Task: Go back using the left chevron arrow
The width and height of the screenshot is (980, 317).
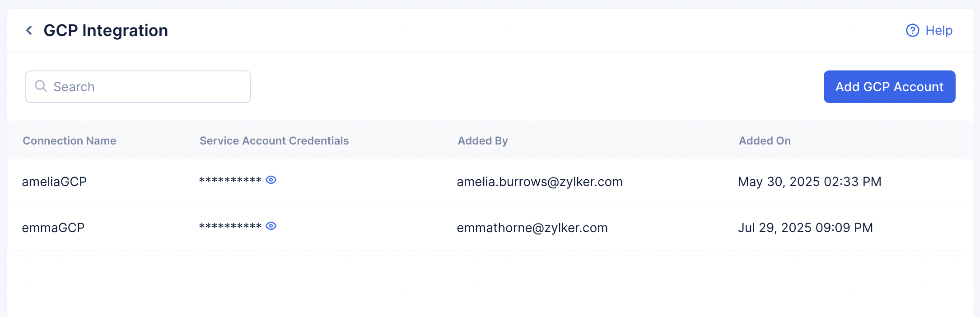Action: pyautogui.click(x=29, y=30)
